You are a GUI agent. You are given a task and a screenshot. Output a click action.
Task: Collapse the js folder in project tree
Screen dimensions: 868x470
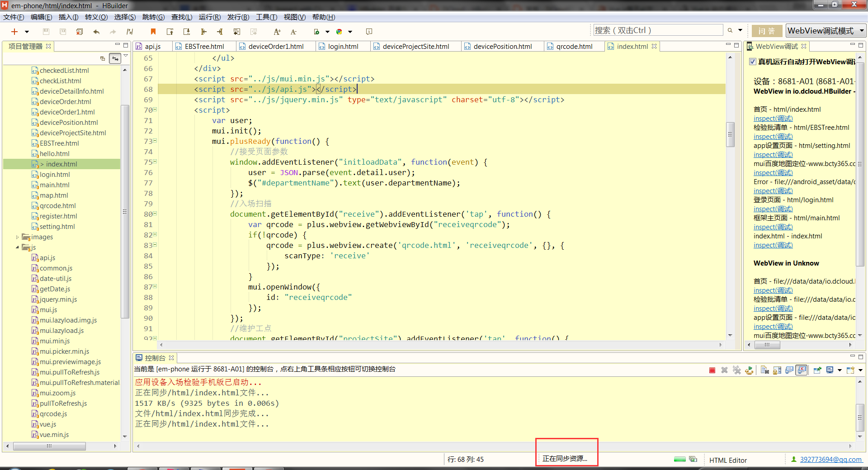tap(18, 247)
